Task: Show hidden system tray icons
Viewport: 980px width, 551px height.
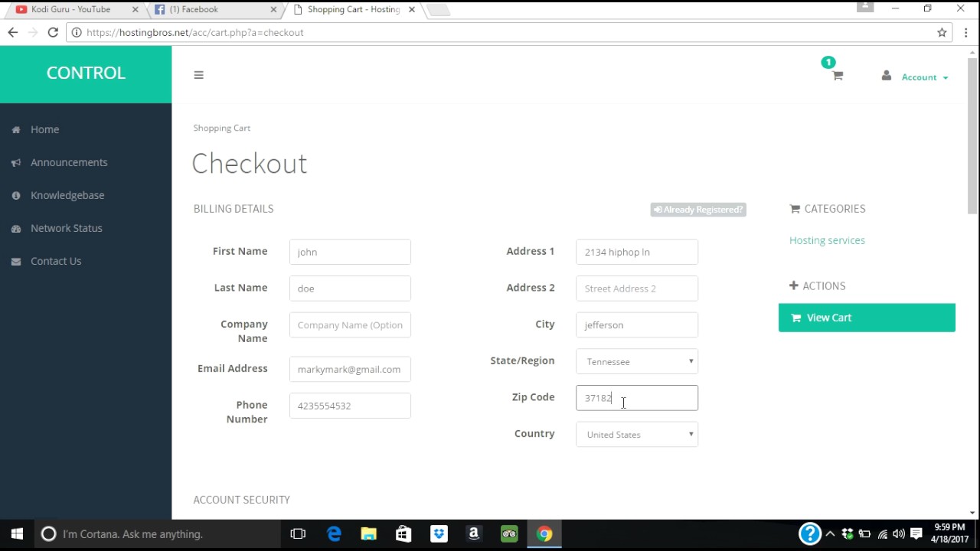Action: [x=830, y=534]
